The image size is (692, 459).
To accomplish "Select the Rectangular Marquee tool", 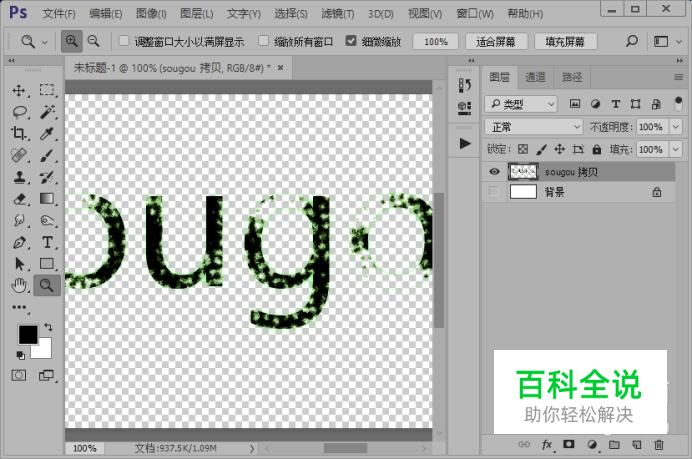I will tap(47, 90).
